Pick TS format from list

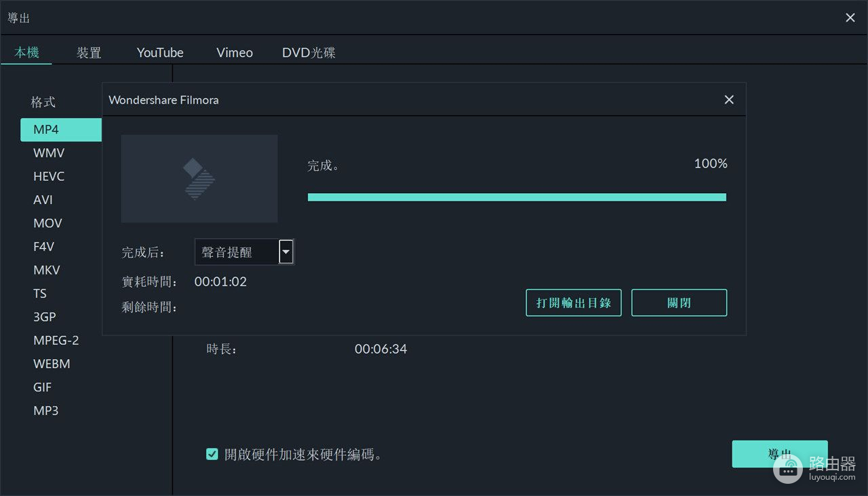pos(40,293)
